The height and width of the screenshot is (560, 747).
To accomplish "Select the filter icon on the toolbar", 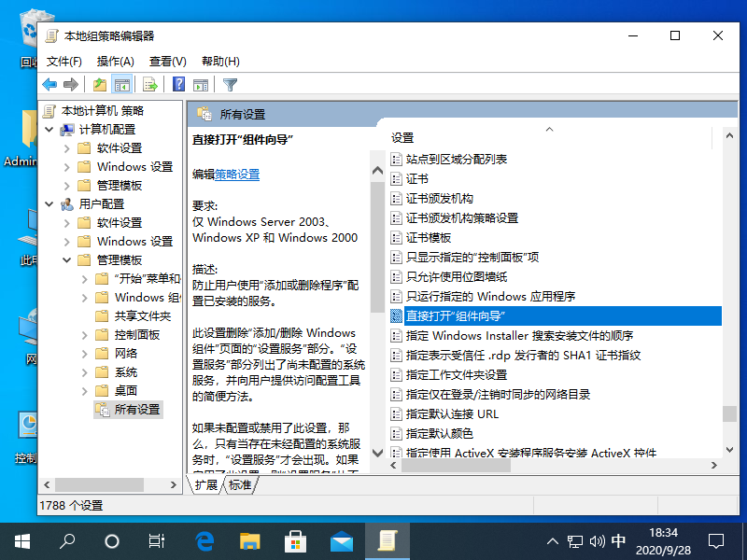I will pos(230,84).
